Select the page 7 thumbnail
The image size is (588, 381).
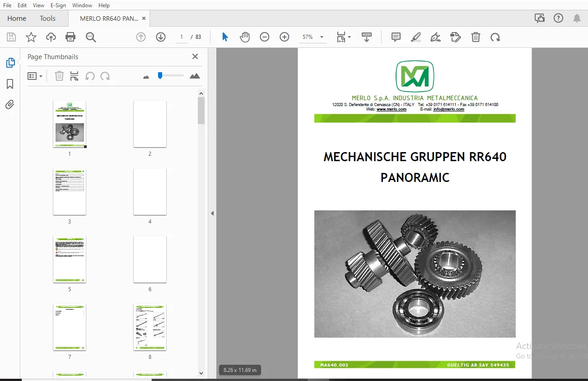[x=70, y=327]
